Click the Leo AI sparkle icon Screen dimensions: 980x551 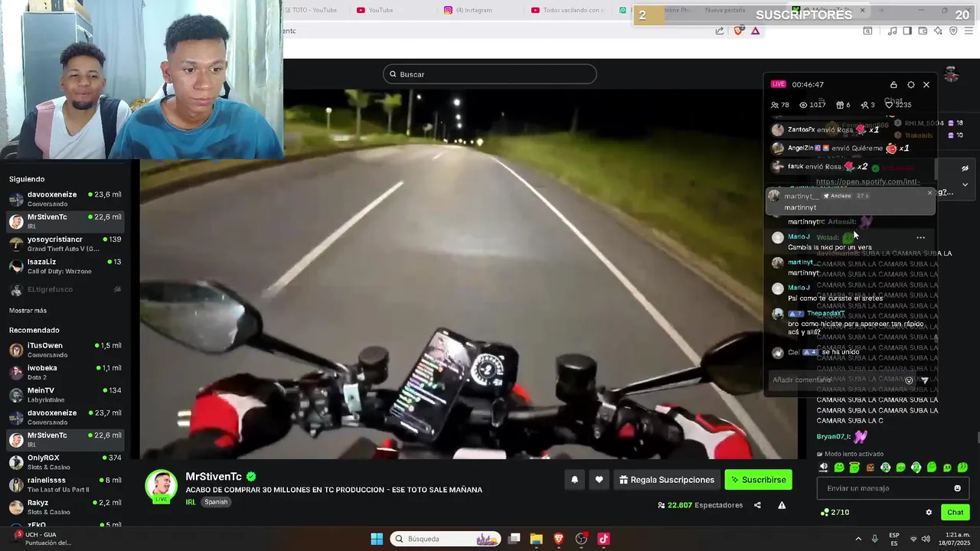click(938, 31)
